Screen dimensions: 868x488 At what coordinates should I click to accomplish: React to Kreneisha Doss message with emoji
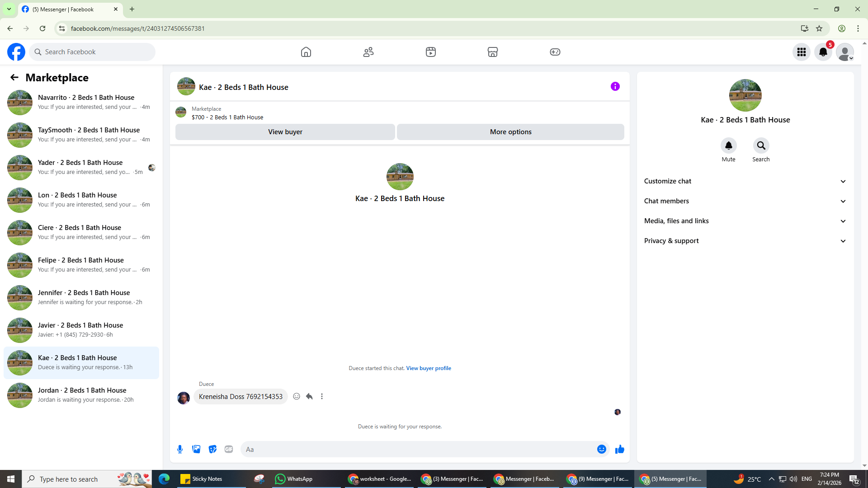pos(297,396)
